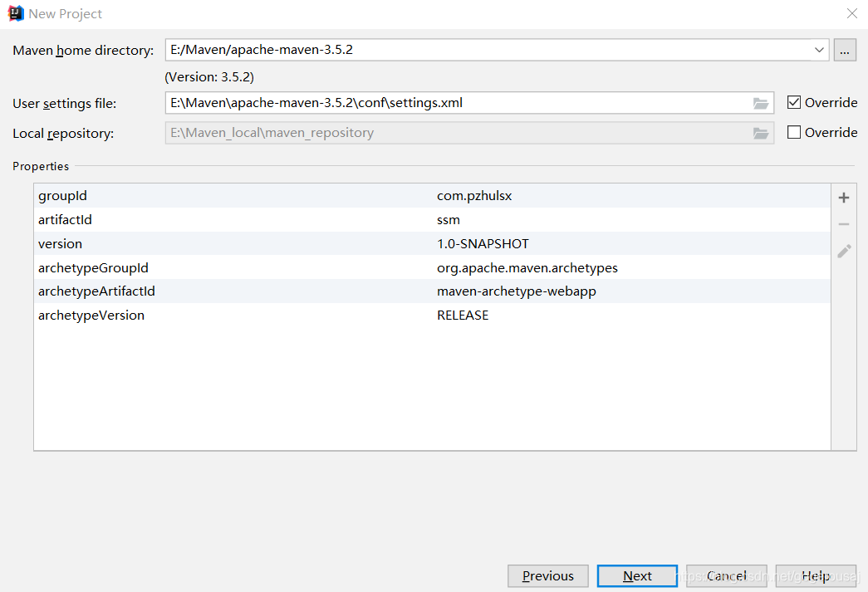Click the Local repository label
This screenshot has height=592, width=868.
[63, 134]
